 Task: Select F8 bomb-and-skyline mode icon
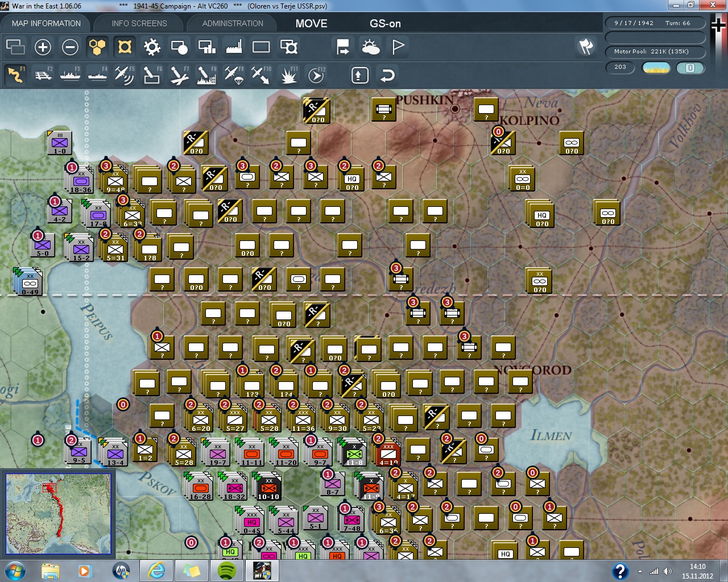[206, 75]
